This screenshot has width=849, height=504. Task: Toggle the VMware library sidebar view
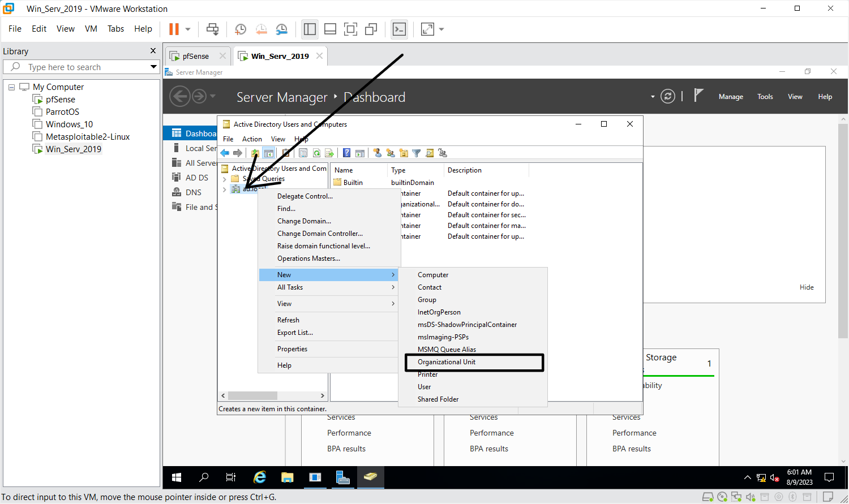[310, 29]
